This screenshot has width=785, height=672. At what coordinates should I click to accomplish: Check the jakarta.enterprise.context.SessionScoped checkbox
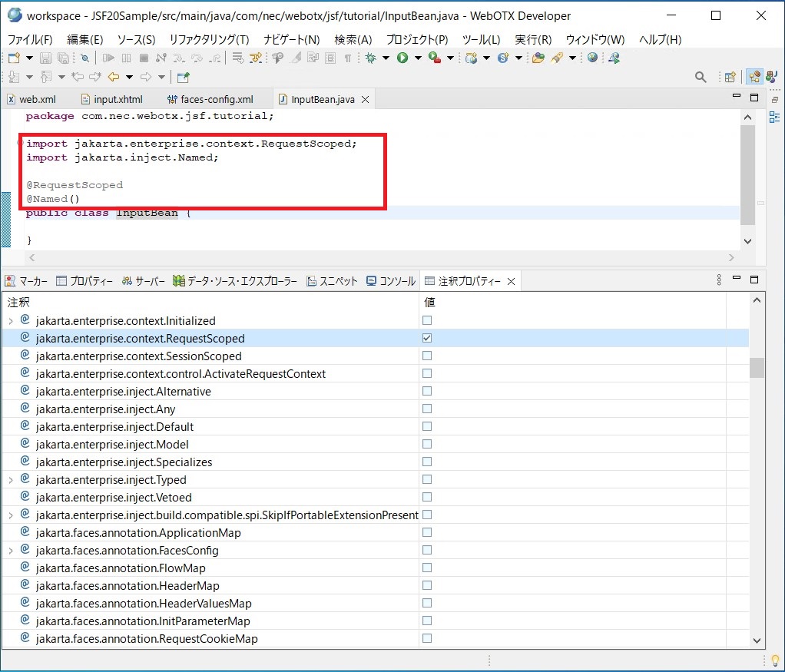click(x=427, y=356)
